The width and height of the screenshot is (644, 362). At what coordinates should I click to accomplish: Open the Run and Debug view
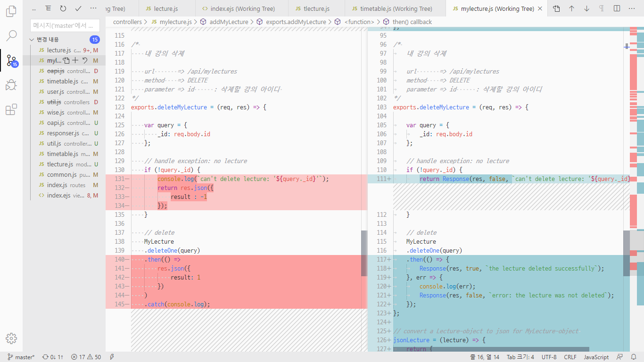tap(11, 85)
